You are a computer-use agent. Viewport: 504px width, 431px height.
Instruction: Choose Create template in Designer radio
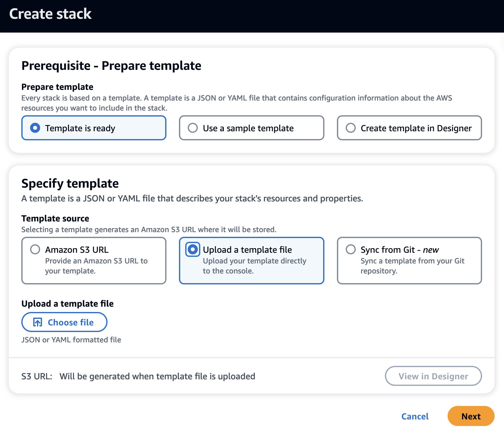pyautogui.click(x=350, y=128)
